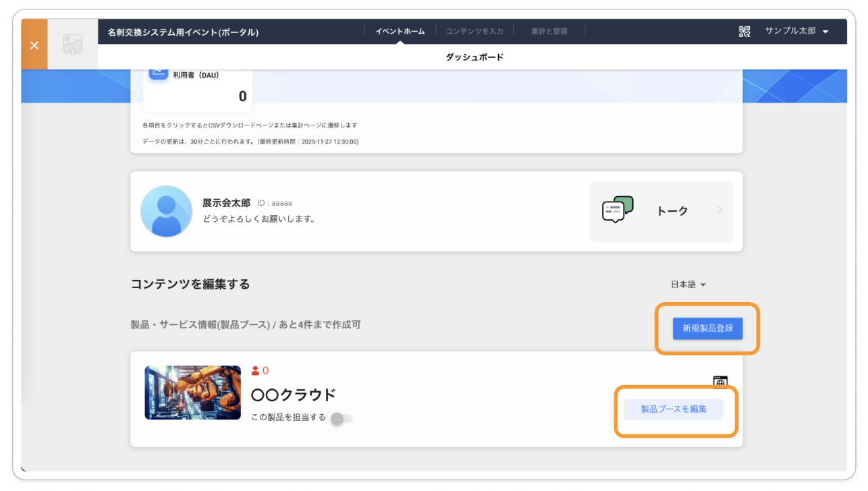Switch to the コンテンツを入力 tab
Screen dimensions: 868x491
click(x=474, y=31)
